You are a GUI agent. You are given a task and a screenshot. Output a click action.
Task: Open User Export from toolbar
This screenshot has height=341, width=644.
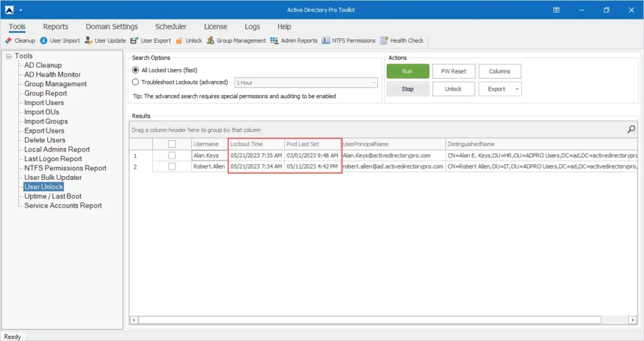(151, 41)
